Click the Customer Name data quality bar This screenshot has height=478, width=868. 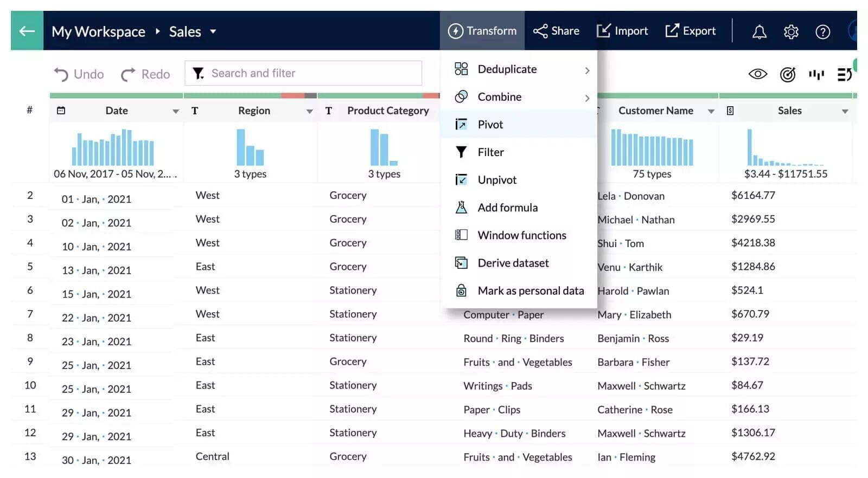pos(658,95)
